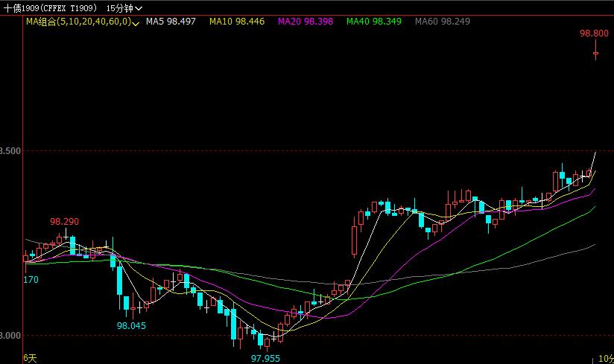
Task: Select the MA5 98.497 legend label
Action: point(171,22)
